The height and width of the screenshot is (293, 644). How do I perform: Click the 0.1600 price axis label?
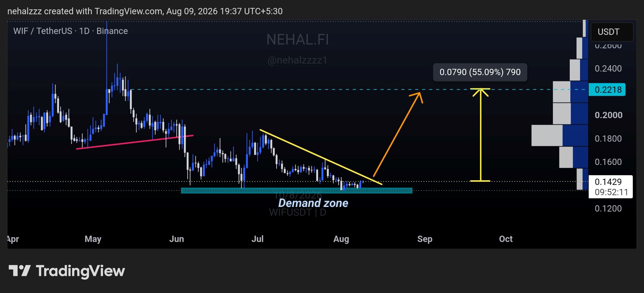click(608, 162)
